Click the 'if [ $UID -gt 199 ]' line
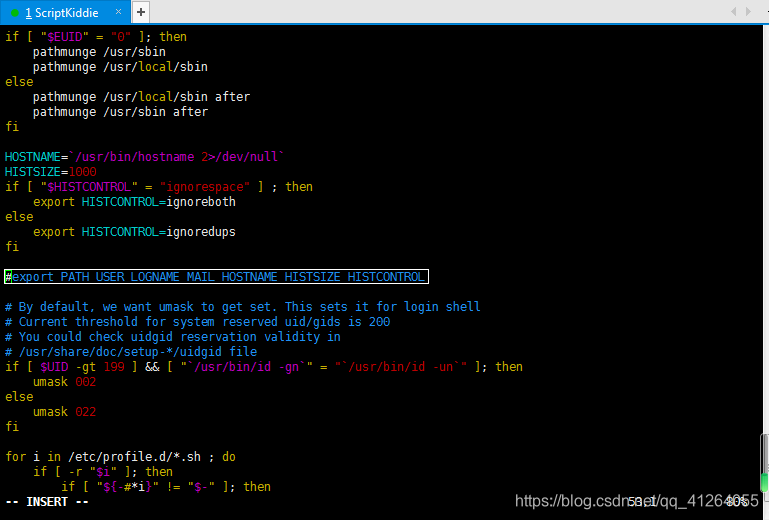This screenshot has width=769, height=520. click(263, 366)
